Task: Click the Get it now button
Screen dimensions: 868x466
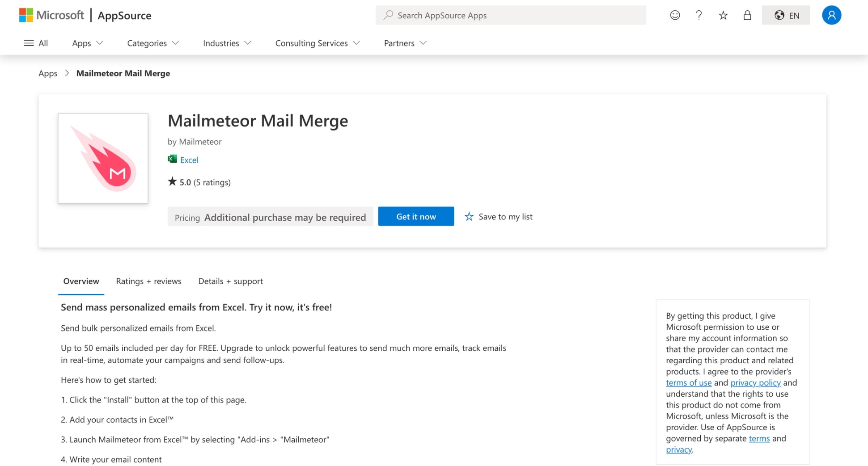Action: point(416,216)
